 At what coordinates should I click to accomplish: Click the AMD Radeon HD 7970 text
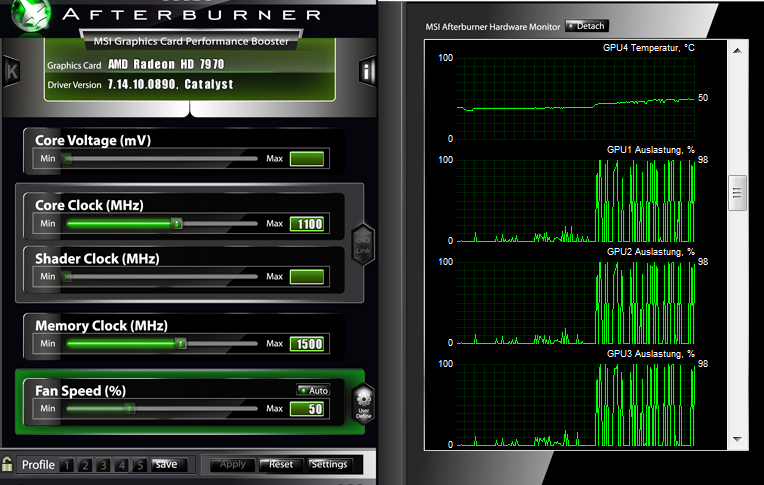pyautogui.click(x=166, y=64)
